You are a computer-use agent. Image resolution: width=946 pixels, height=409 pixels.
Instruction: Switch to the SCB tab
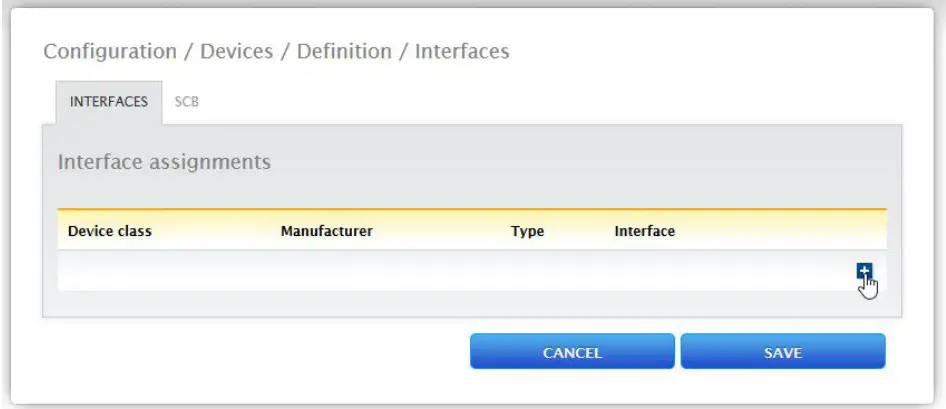click(x=187, y=102)
